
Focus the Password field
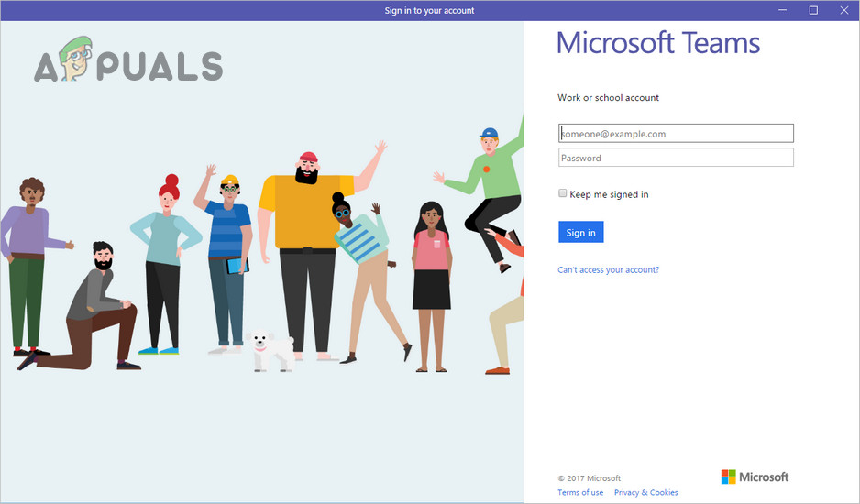click(676, 158)
